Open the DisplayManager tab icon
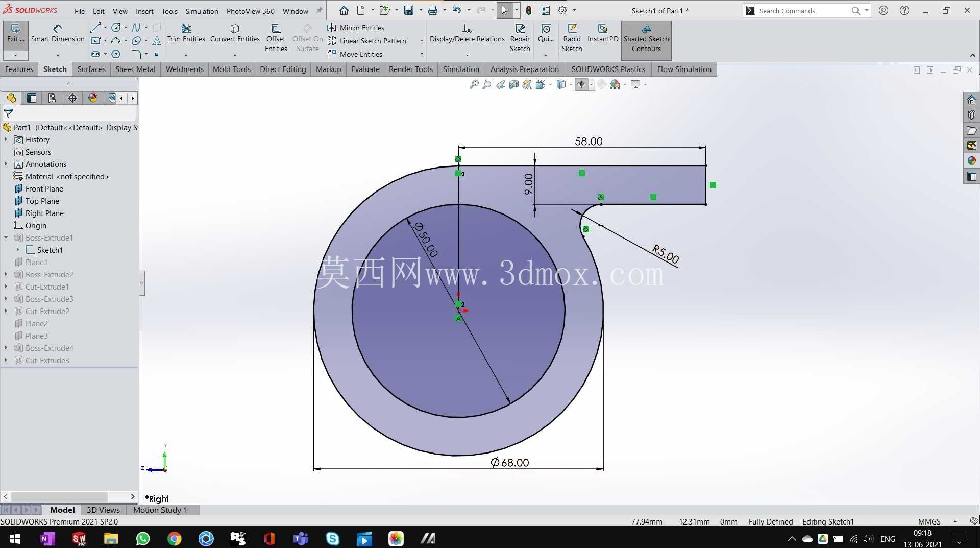 [x=93, y=98]
